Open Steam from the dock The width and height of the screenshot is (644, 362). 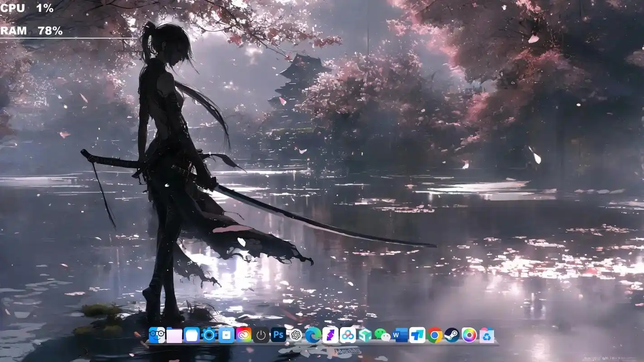(452, 335)
